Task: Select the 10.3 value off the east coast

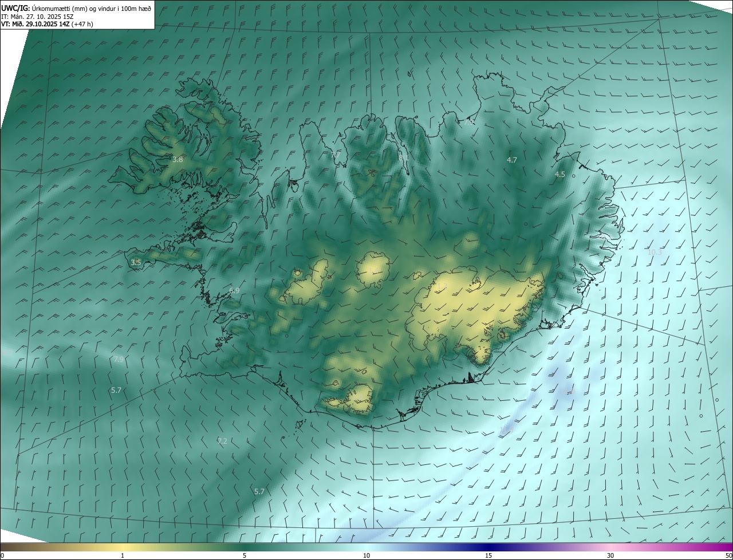Action: coord(655,252)
